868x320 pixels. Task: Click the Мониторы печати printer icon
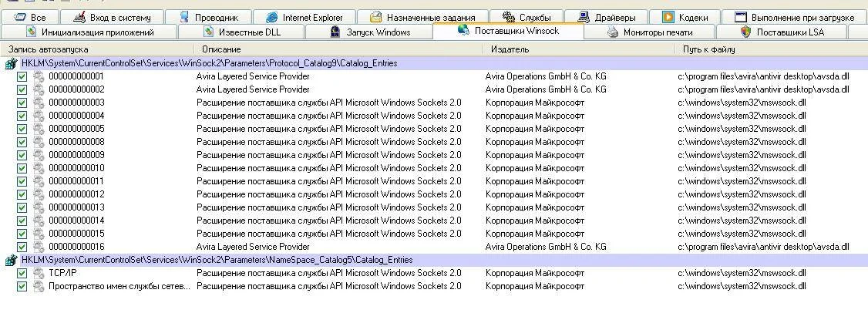[612, 32]
